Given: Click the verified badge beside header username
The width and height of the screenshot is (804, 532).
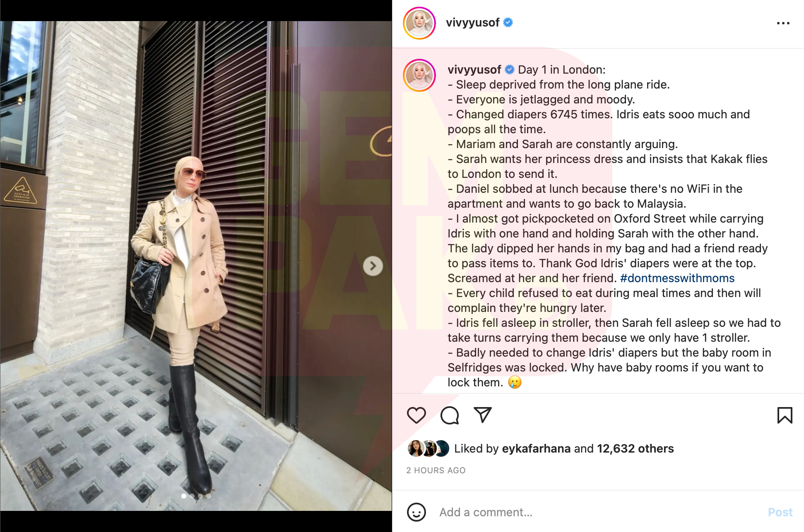Looking at the screenshot, I should point(508,22).
